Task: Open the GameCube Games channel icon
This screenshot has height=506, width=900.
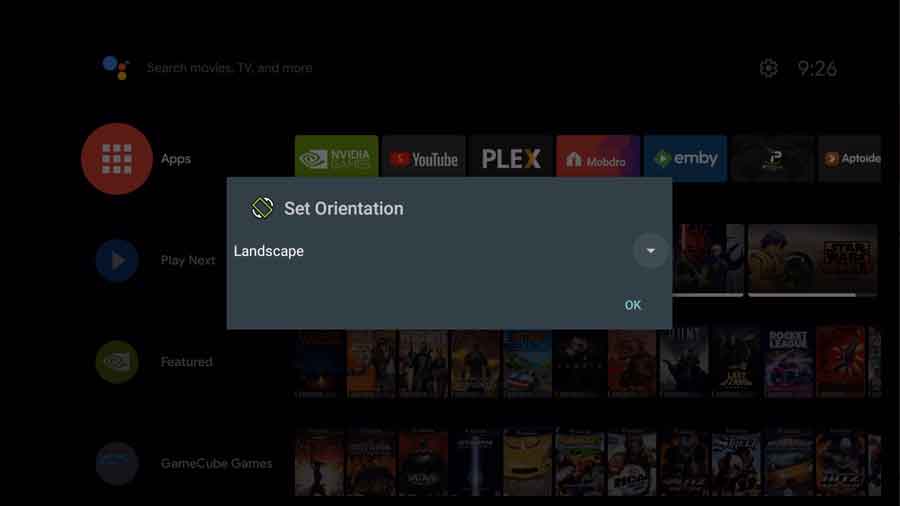Action: point(117,463)
